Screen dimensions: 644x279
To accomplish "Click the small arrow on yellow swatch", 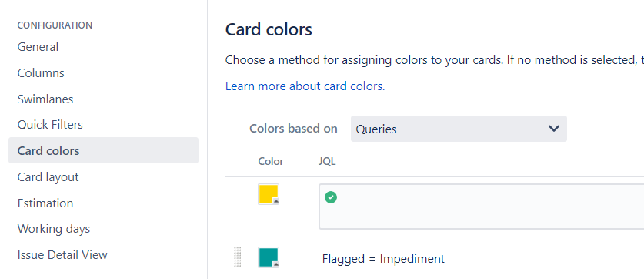I will (x=276, y=201).
